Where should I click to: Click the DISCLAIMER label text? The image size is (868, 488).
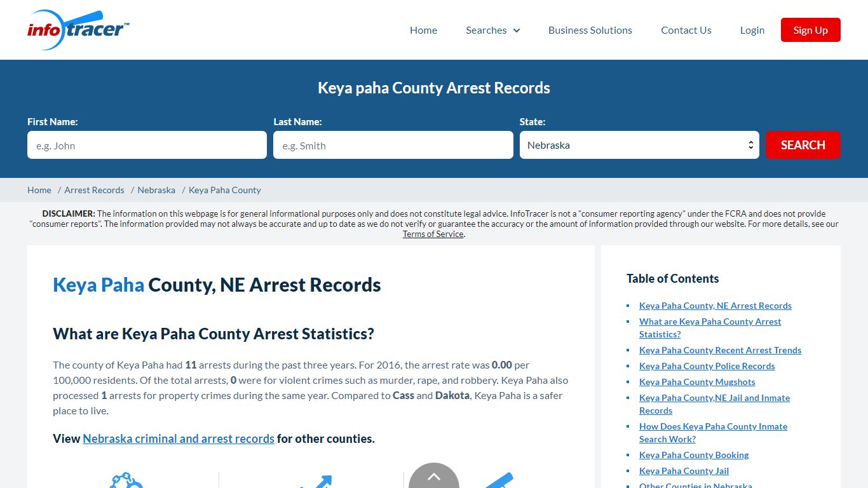(x=69, y=213)
